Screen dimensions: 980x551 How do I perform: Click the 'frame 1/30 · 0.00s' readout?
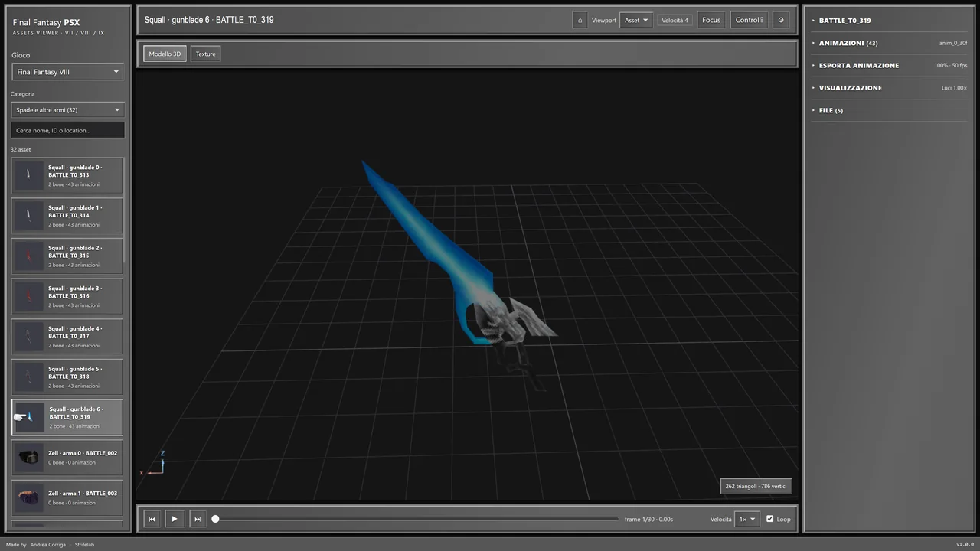click(x=648, y=519)
